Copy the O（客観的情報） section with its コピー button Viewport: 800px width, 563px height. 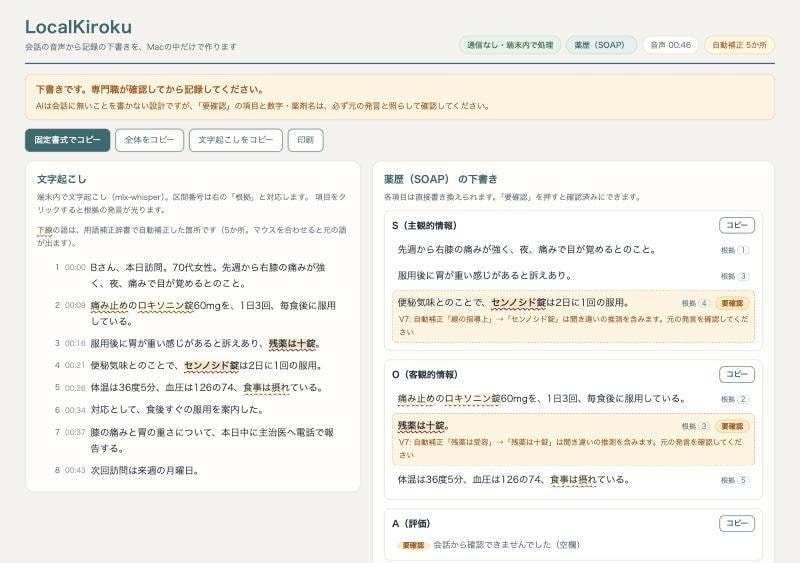coord(737,374)
